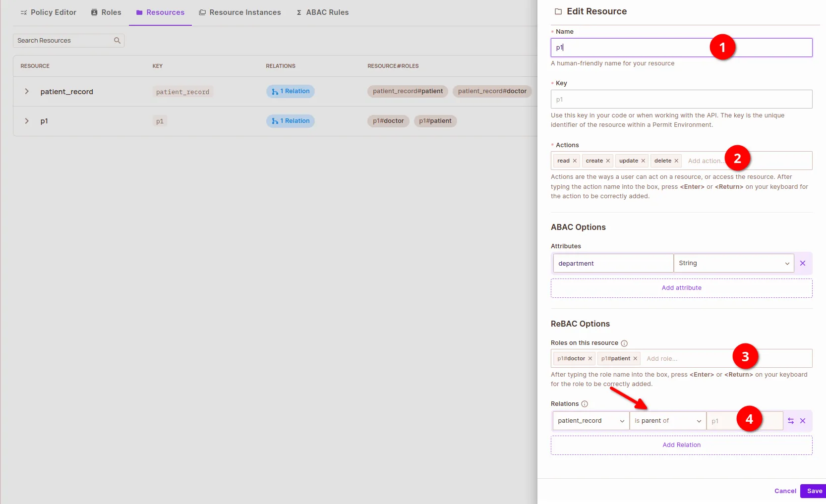
Task: Cancel editing the resource
Action: (785, 491)
